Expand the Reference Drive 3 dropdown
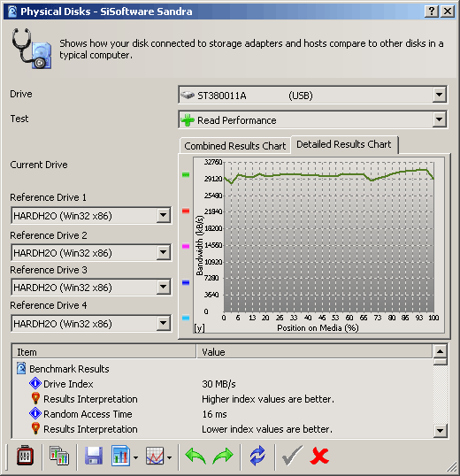 pos(164,288)
